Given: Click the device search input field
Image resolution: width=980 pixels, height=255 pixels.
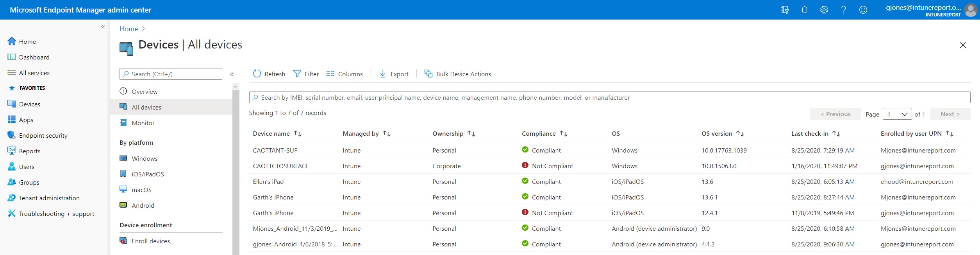Looking at the screenshot, I should (x=609, y=98).
